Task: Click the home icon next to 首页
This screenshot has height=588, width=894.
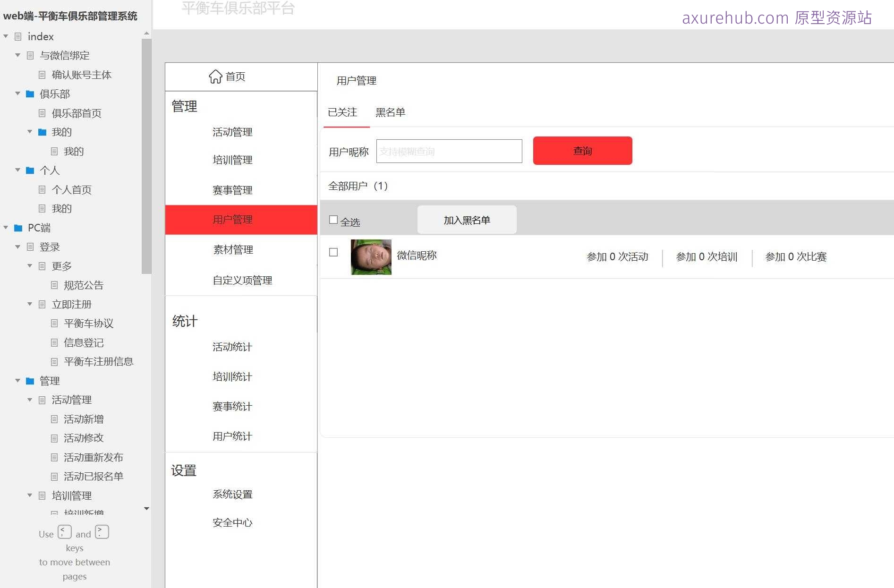Action: [215, 77]
